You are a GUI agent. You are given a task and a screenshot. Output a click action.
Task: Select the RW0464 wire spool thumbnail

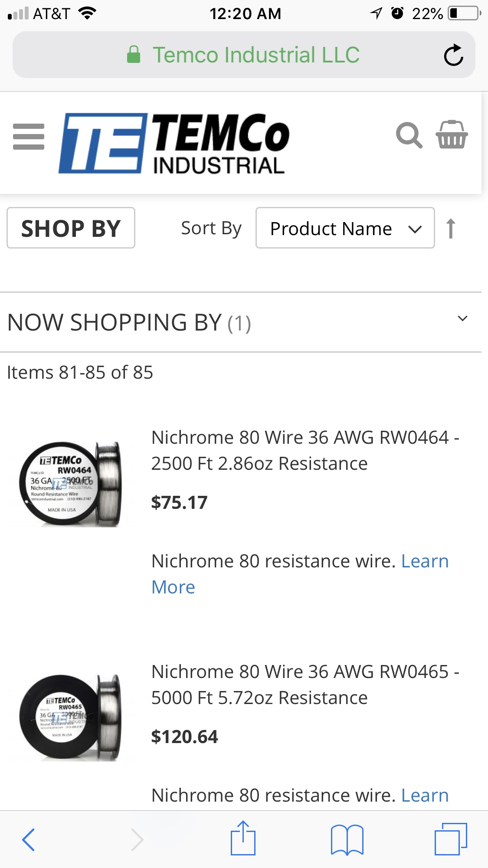[x=71, y=485]
